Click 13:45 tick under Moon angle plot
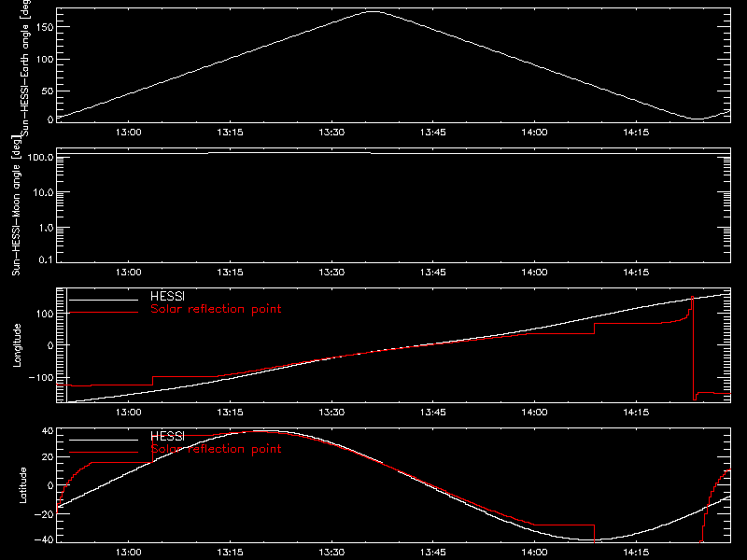Image resolution: width=747 pixels, height=560 pixels. click(433, 273)
